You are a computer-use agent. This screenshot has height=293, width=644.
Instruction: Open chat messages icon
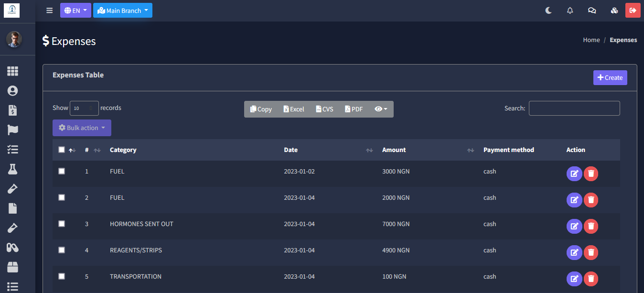tap(592, 11)
